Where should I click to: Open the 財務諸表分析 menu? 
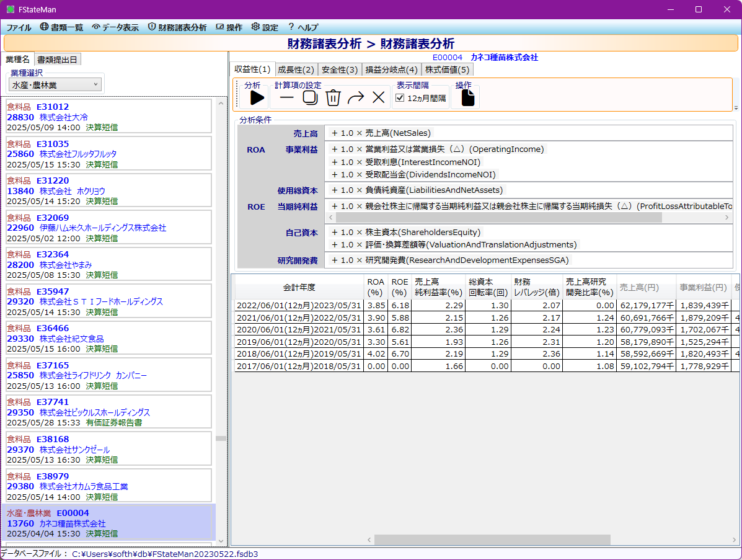(x=177, y=27)
